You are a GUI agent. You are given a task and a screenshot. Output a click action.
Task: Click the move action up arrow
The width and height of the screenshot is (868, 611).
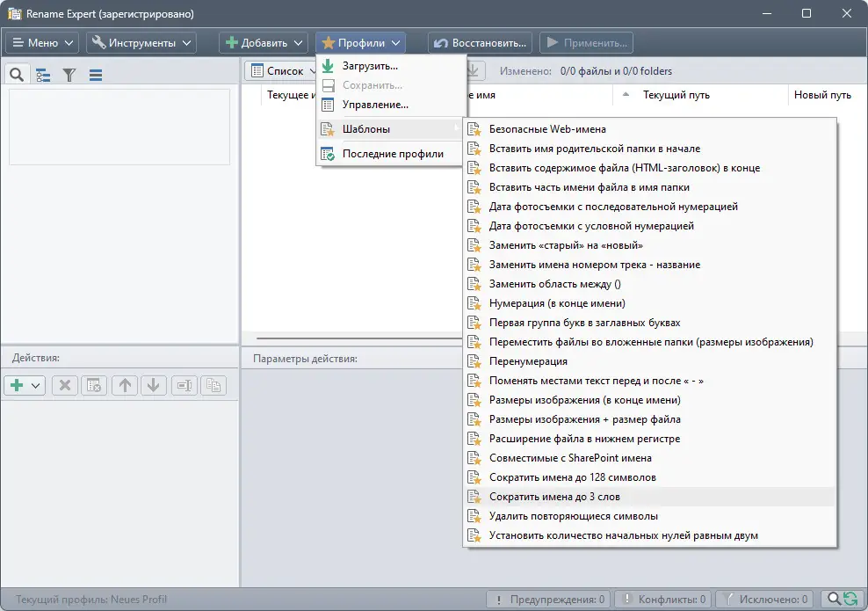[x=125, y=386]
